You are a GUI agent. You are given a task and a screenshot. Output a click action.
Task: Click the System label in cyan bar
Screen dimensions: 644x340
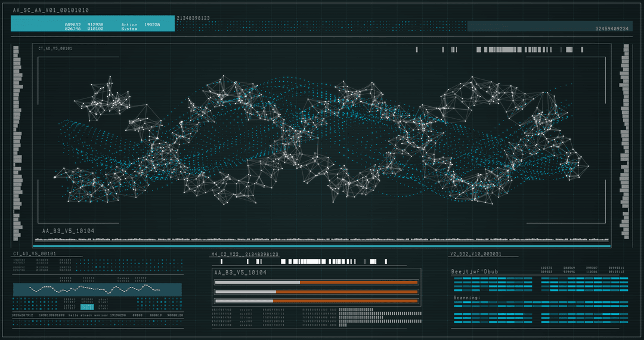129,29
